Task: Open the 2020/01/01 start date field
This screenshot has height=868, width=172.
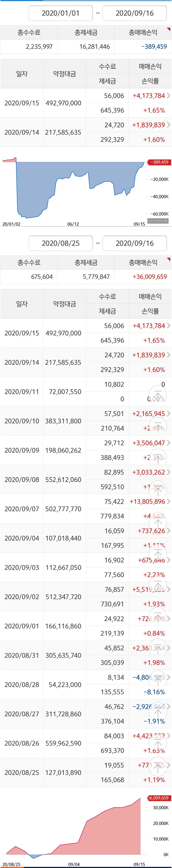Action: tap(61, 13)
